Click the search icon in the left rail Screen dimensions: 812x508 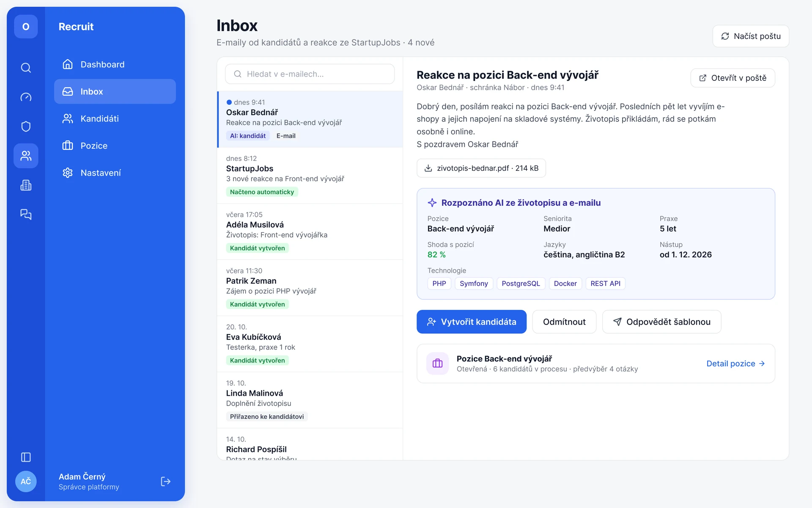(26, 68)
